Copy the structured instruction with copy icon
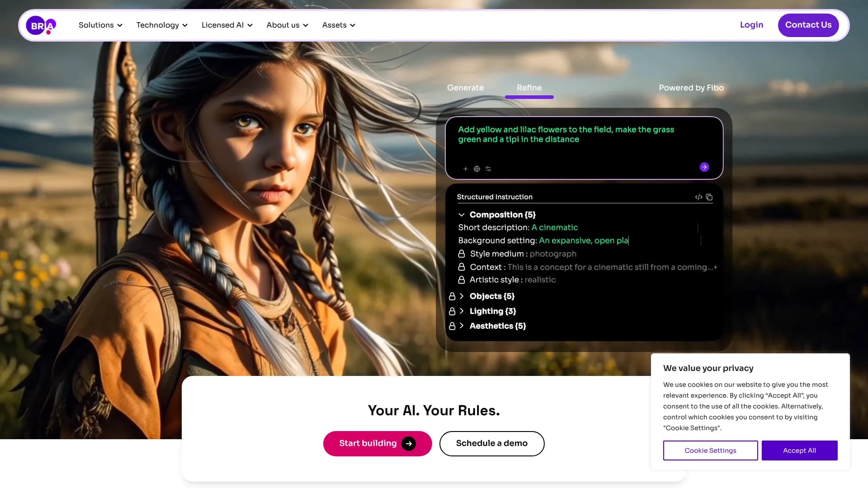This screenshot has width=868, height=488. point(709,197)
